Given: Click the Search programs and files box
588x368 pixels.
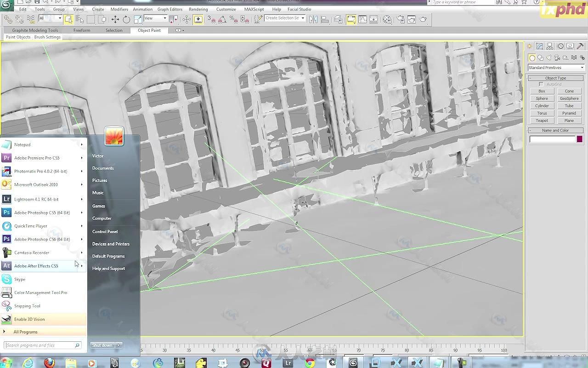Looking at the screenshot, I should pos(42,345).
